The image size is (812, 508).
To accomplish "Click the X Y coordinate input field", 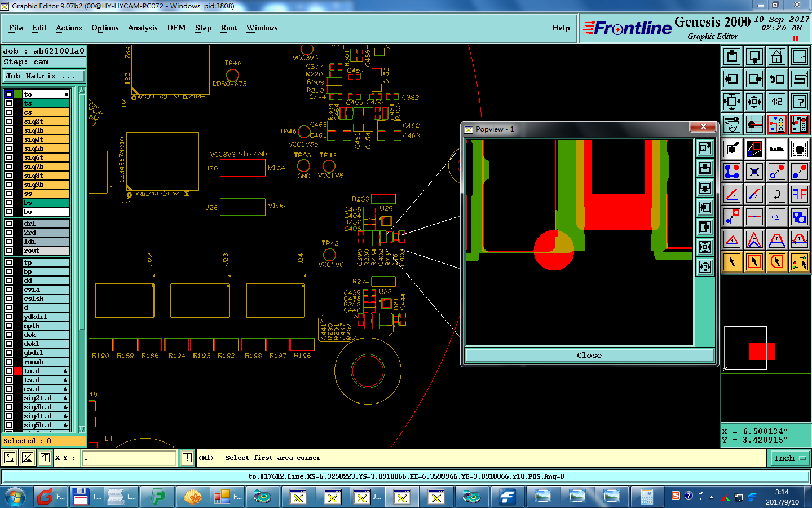I will tap(130, 458).
